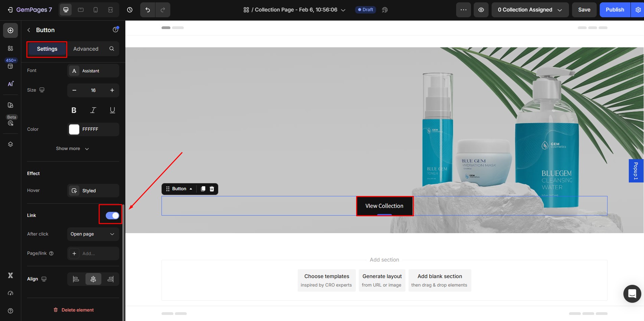
Task: Click the undo arrow in top toolbar
Action: coord(148,10)
